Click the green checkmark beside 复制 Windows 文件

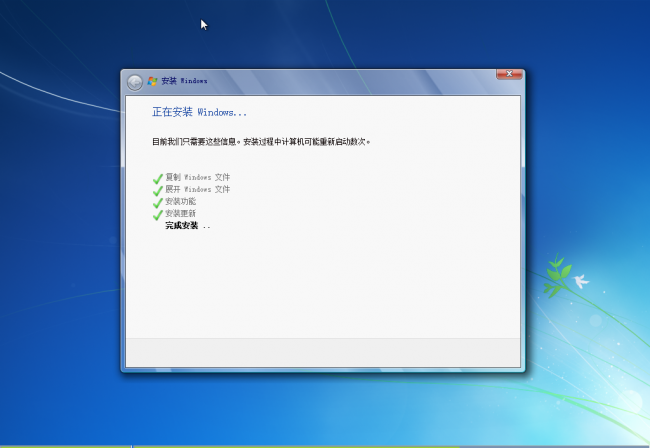158,179
